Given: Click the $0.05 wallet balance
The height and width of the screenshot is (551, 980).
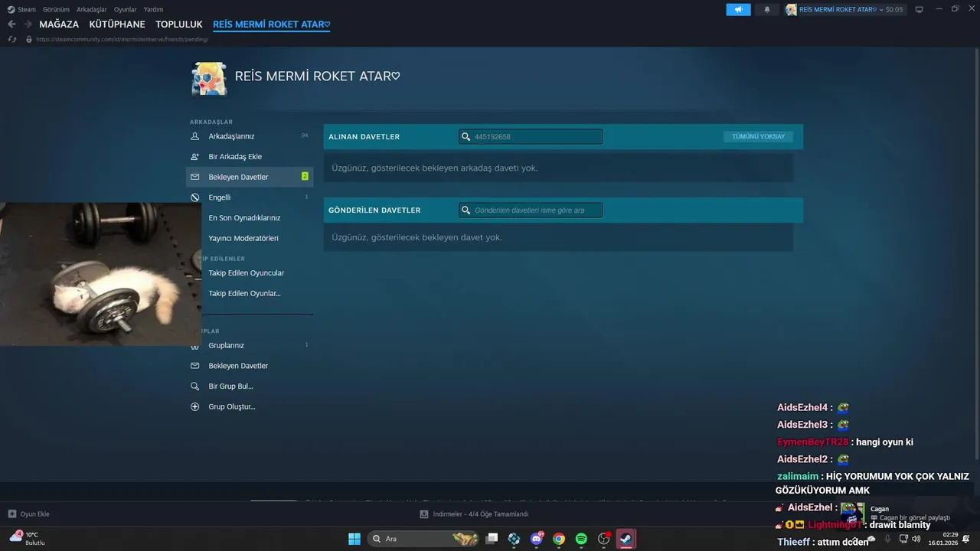Looking at the screenshot, I should pyautogui.click(x=894, y=9).
